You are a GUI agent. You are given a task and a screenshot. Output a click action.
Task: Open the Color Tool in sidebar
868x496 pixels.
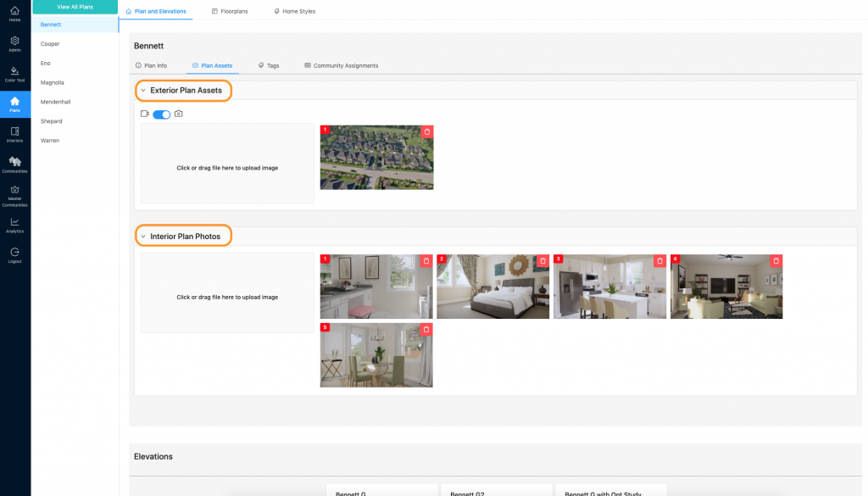15,74
